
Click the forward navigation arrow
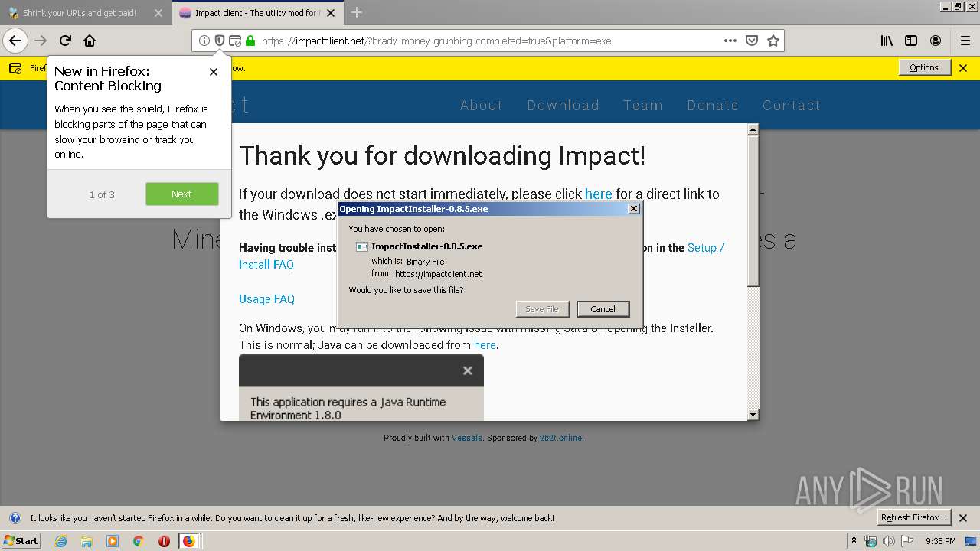[x=41, y=41]
